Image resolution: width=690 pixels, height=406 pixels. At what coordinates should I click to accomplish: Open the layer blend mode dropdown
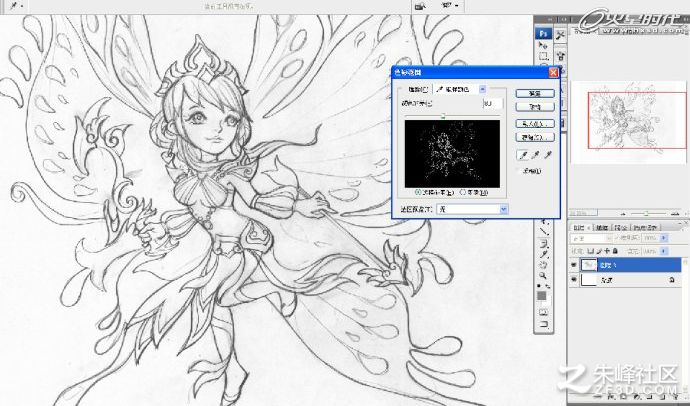[x=591, y=238]
